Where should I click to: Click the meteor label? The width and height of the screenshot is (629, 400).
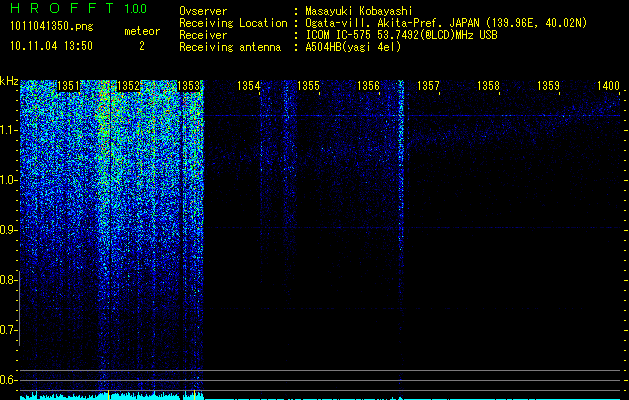pos(142,31)
